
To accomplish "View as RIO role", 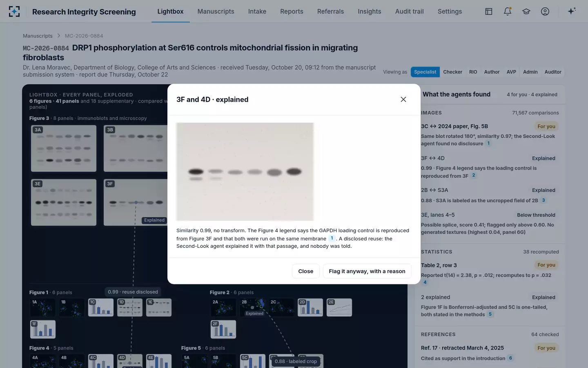I will [473, 72].
